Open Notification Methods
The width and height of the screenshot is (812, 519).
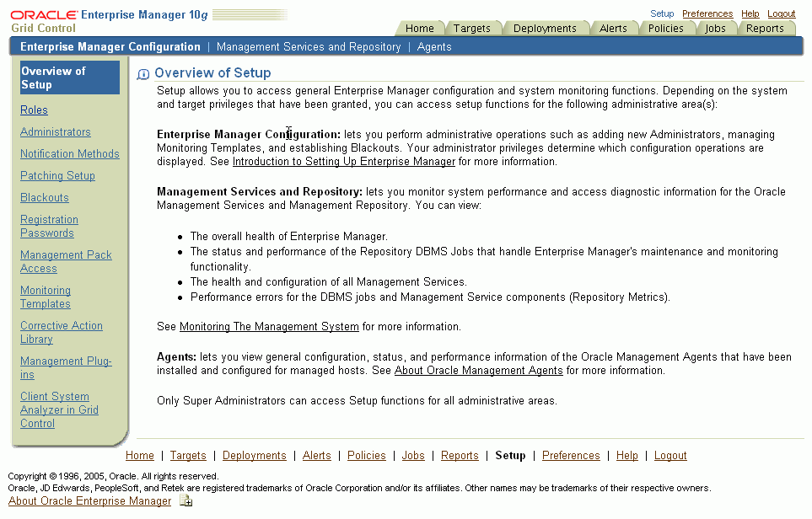click(69, 153)
